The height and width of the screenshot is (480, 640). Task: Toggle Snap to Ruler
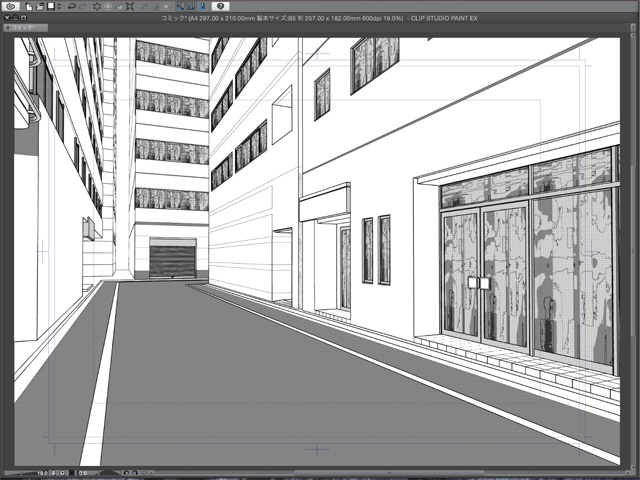click(180, 7)
